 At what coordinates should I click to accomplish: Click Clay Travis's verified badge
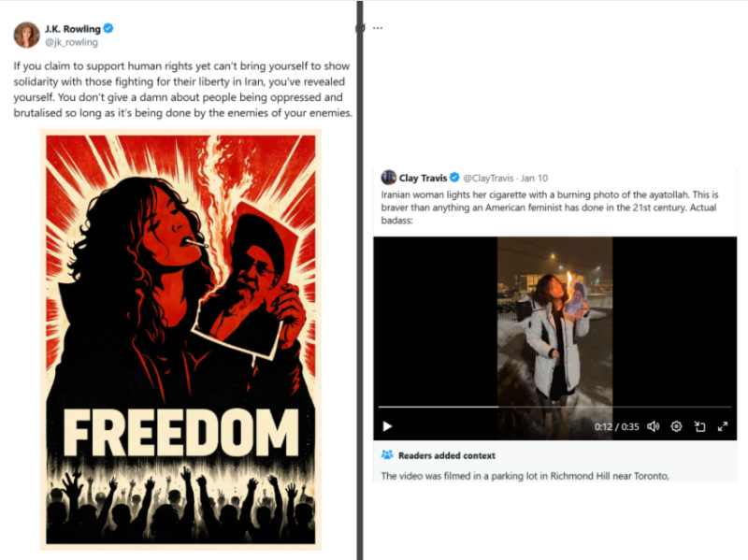tap(454, 178)
